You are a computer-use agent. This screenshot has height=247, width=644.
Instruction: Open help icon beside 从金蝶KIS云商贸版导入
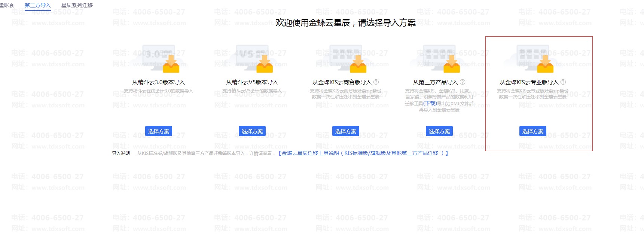coord(376,82)
